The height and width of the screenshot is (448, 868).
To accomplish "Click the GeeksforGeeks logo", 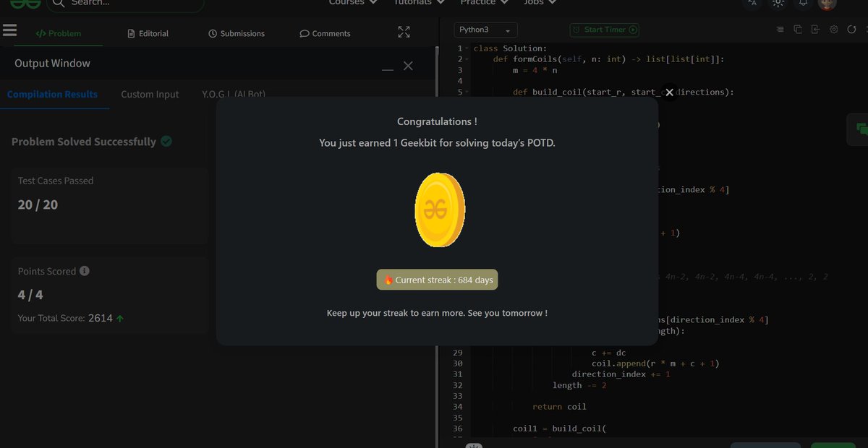I will click(x=25, y=4).
